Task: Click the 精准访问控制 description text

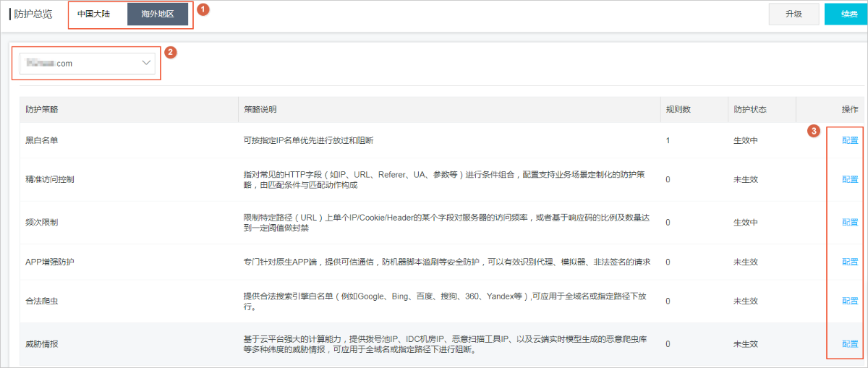Action: 444,179
